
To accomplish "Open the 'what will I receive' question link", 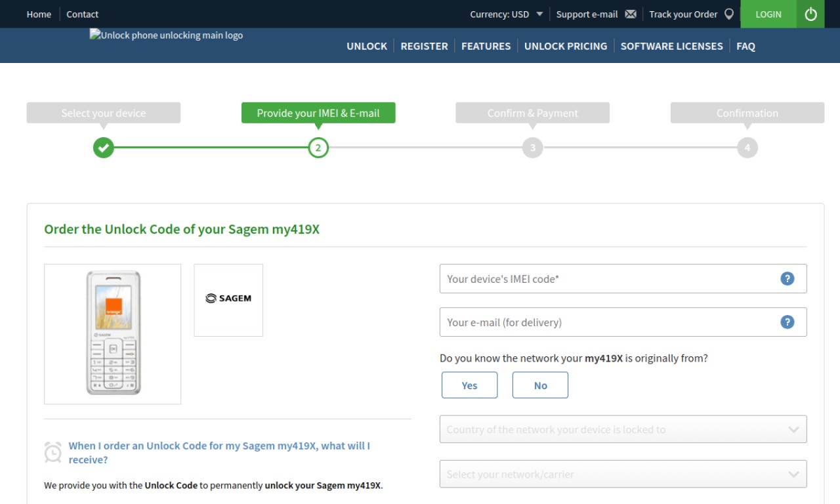I will pyautogui.click(x=219, y=453).
